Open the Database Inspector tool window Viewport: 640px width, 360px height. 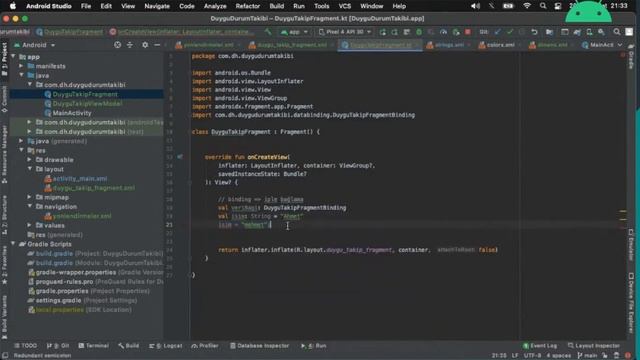(259, 346)
